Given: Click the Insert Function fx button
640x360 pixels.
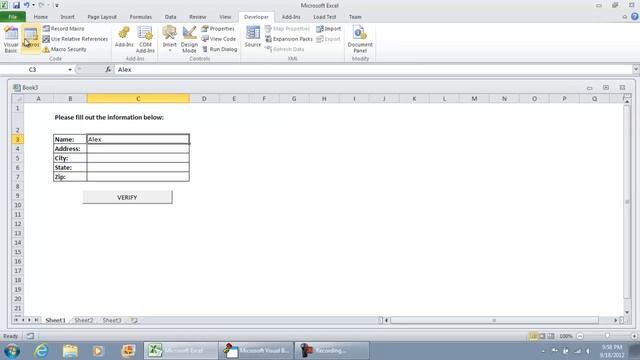Looking at the screenshot, I should pyautogui.click(x=108, y=70).
